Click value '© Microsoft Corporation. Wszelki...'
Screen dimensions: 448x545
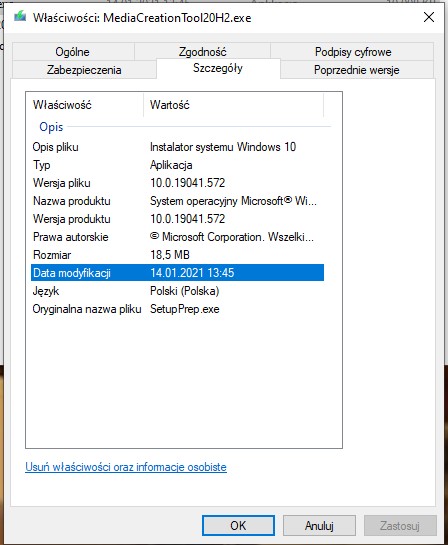(232, 237)
